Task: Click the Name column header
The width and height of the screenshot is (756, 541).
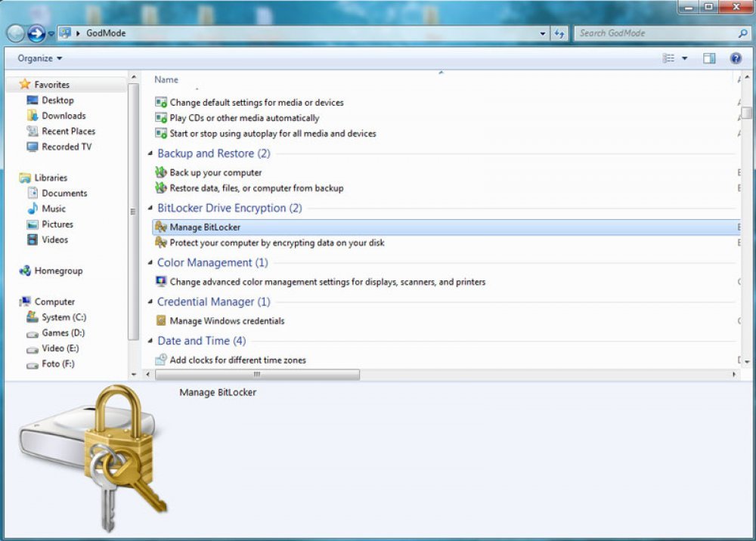Action: pyautogui.click(x=166, y=79)
